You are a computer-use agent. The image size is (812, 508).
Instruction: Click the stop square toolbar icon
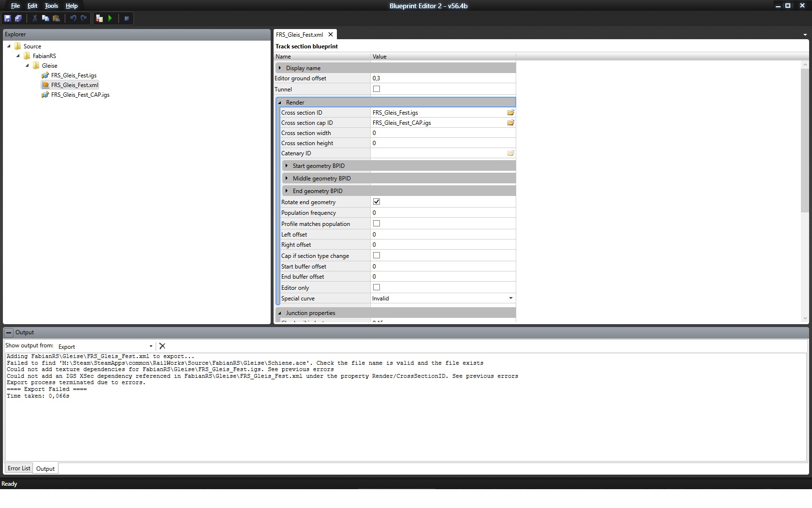coord(127,18)
